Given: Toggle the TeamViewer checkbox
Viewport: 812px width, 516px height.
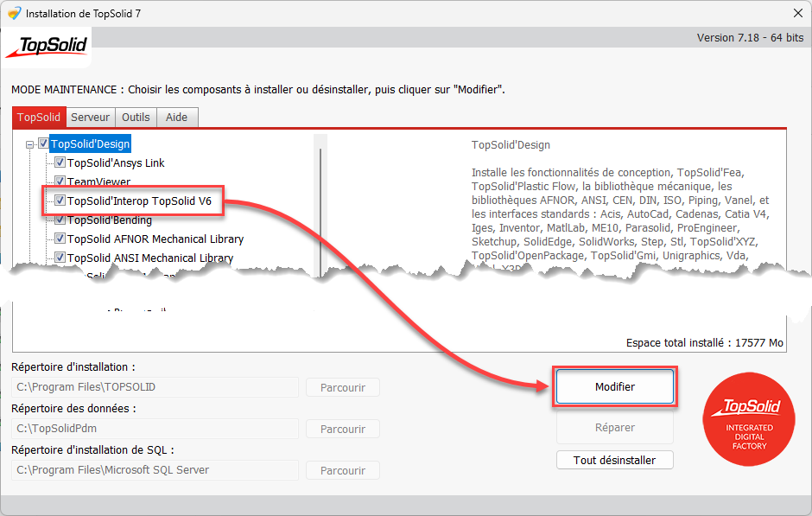Looking at the screenshot, I should click(60, 182).
